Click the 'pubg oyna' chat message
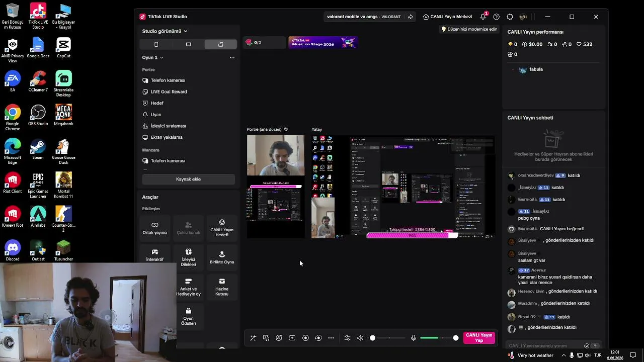The image size is (644, 362). (x=529, y=218)
